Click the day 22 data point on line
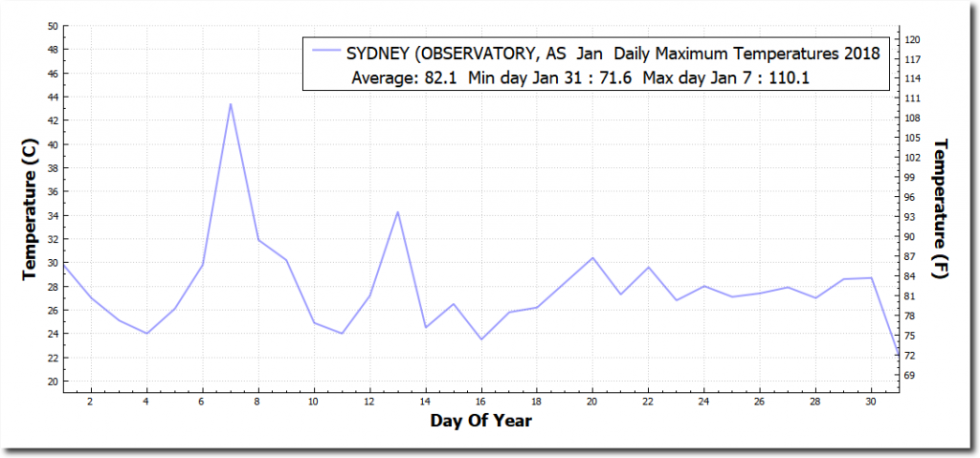The image size is (980, 458). click(x=648, y=267)
